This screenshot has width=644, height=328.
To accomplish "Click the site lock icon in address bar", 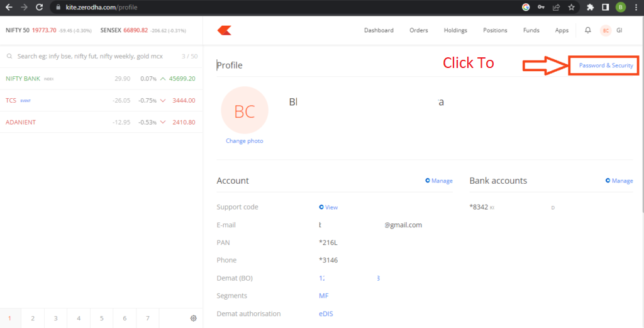I will click(x=58, y=8).
